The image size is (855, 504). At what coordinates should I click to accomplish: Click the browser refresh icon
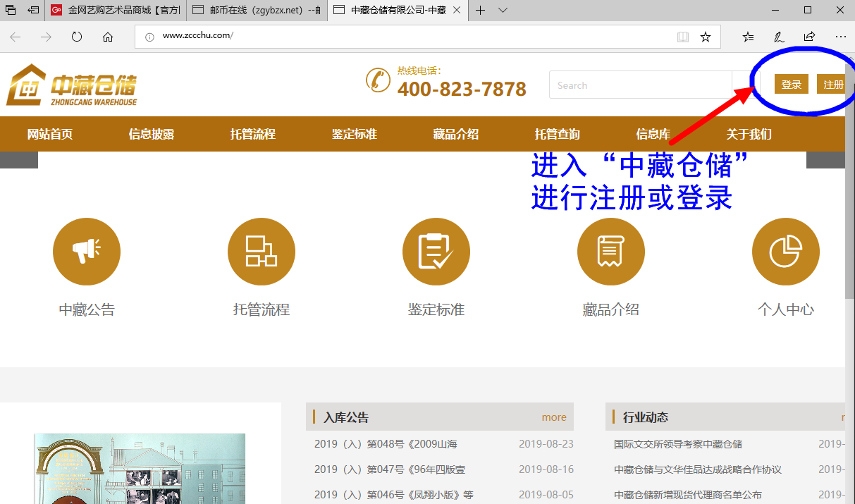[76, 37]
